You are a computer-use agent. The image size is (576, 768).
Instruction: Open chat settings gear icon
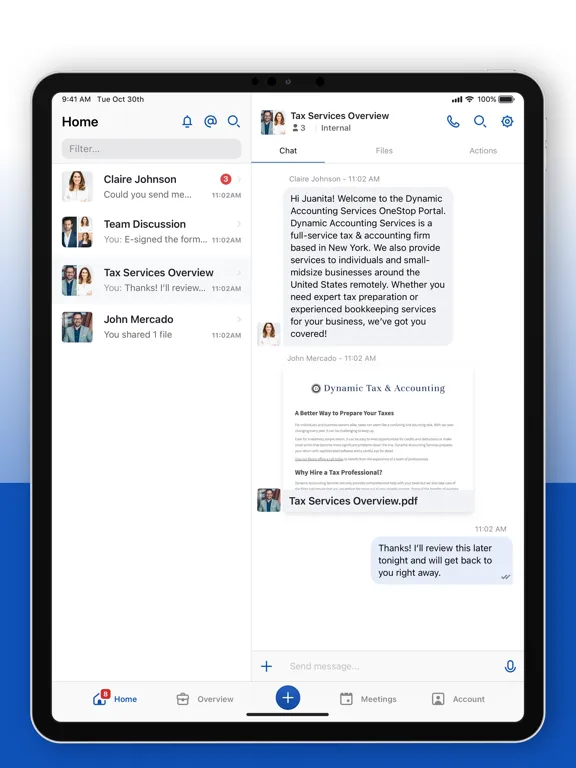pyautogui.click(x=507, y=121)
